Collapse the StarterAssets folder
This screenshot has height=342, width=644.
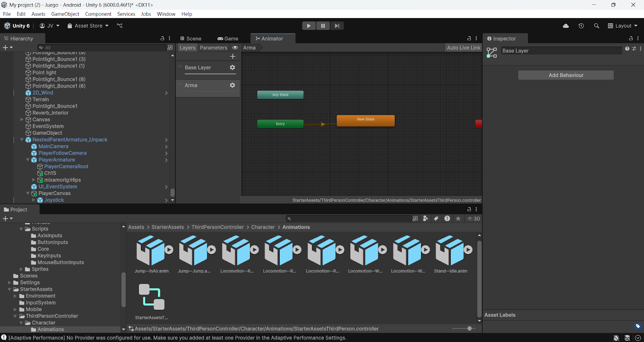(9, 289)
